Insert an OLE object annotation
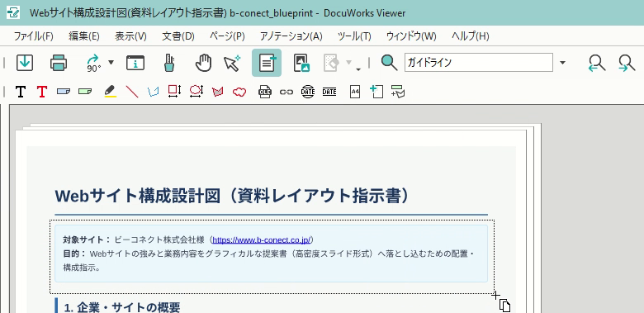 point(265,92)
